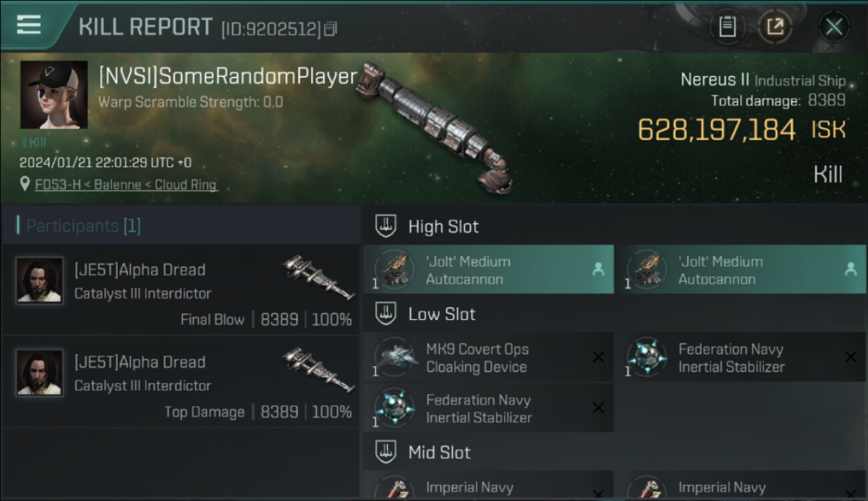Share the kill report externally
868x501 pixels.
point(775,27)
